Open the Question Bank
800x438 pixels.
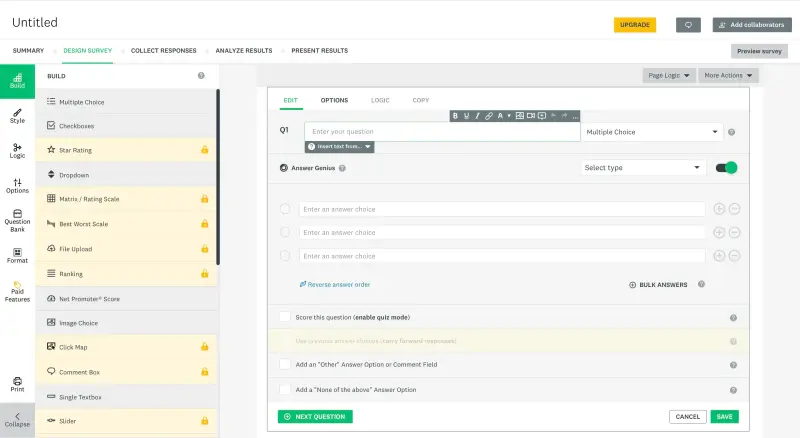[17, 221]
